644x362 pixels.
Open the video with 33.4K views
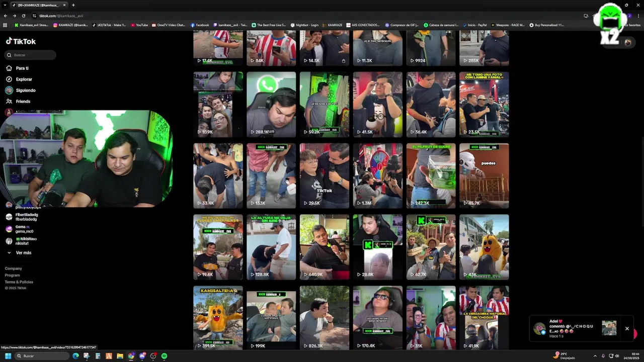tap(218, 175)
